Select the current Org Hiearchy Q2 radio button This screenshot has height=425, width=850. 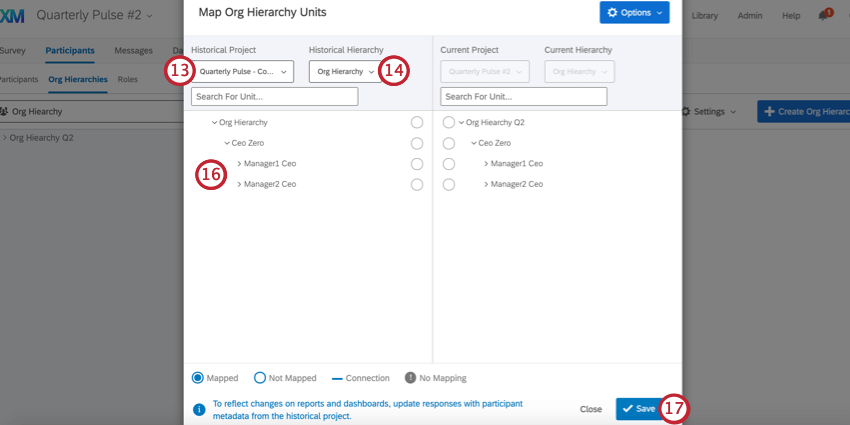[x=448, y=122]
